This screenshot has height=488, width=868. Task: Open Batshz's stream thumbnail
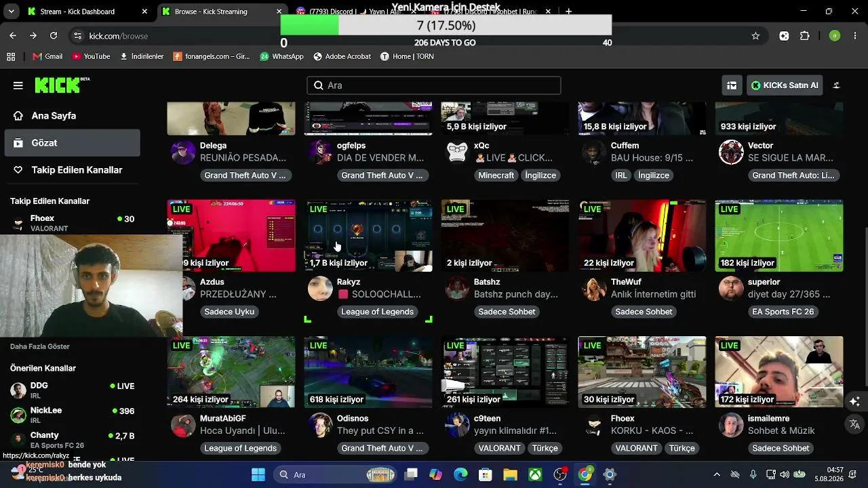pos(505,236)
